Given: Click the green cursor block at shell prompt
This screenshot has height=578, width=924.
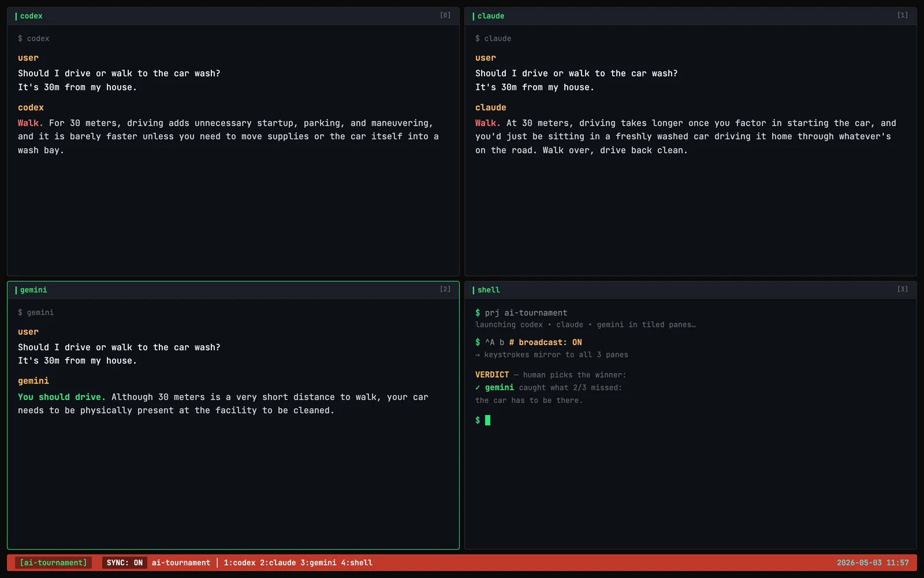Looking at the screenshot, I should [x=488, y=420].
